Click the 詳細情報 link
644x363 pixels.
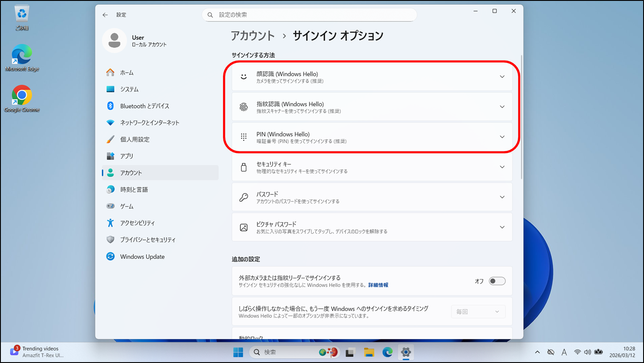pyautogui.click(x=378, y=285)
